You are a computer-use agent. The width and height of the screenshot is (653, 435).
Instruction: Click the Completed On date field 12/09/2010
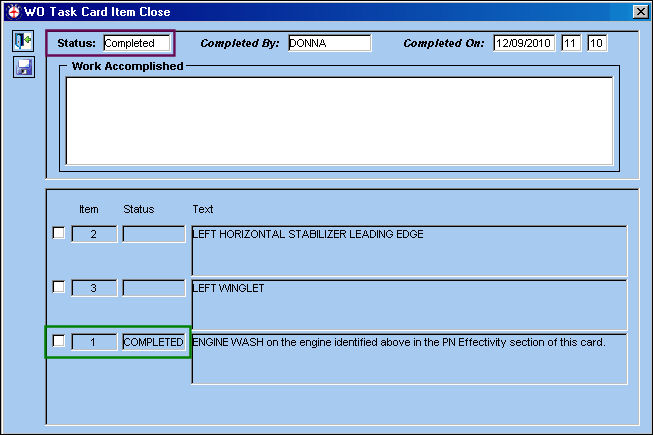[x=524, y=43]
